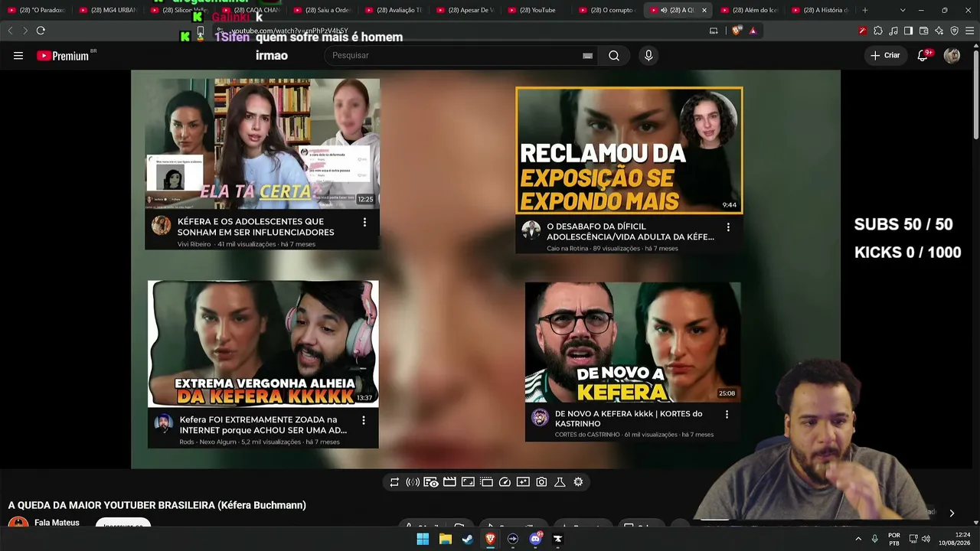Image resolution: width=980 pixels, height=551 pixels.
Task: Expand the tab search dropdown arrow
Action: point(903,10)
